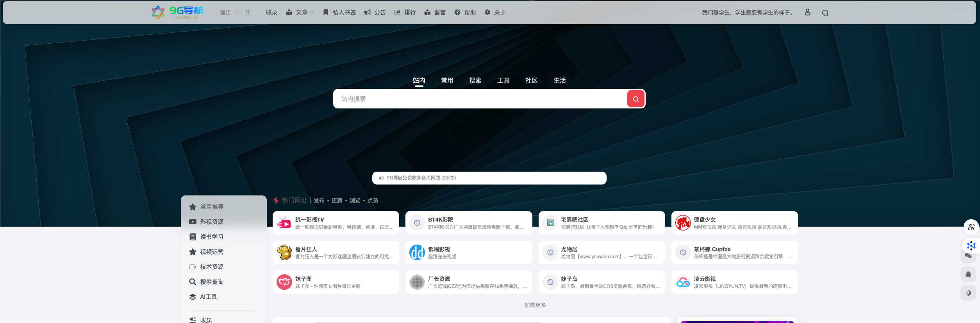980x323 pixels.
Task: Sort hot sites by 发布
Action: pos(319,201)
